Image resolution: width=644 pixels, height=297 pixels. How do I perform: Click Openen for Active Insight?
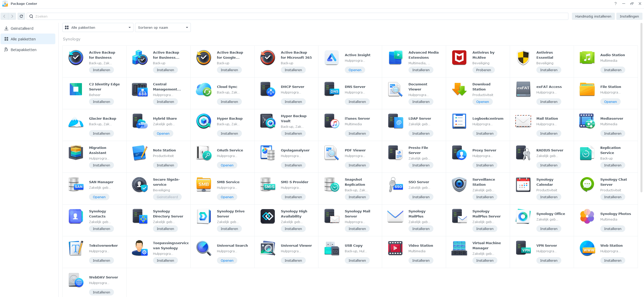point(355,70)
